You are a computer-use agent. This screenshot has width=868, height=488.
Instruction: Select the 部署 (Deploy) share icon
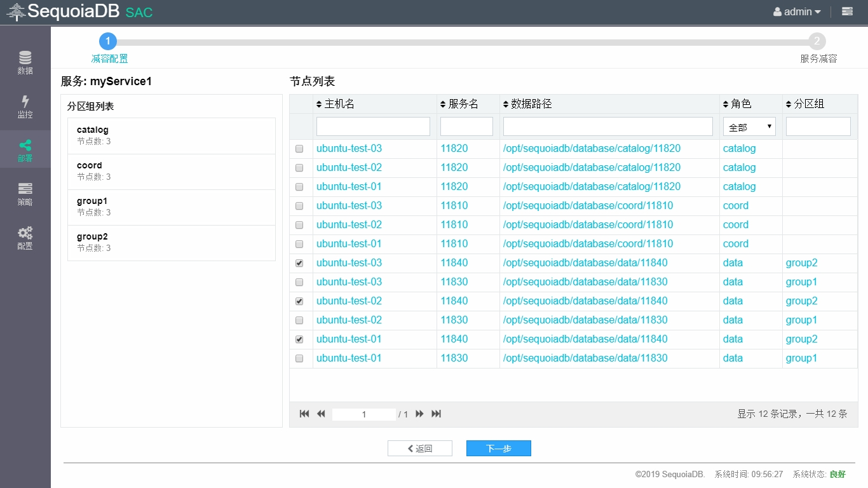pyautogui.click(x=25, y=150)
